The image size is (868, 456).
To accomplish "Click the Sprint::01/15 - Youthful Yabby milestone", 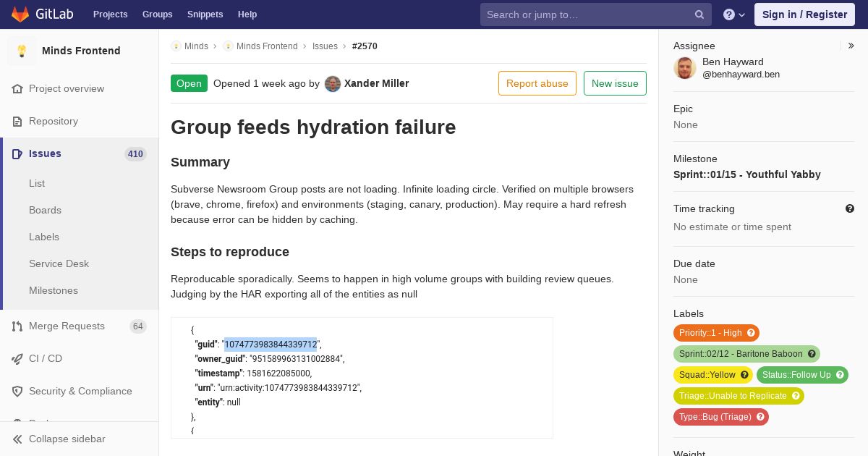I will coord(746,174).
